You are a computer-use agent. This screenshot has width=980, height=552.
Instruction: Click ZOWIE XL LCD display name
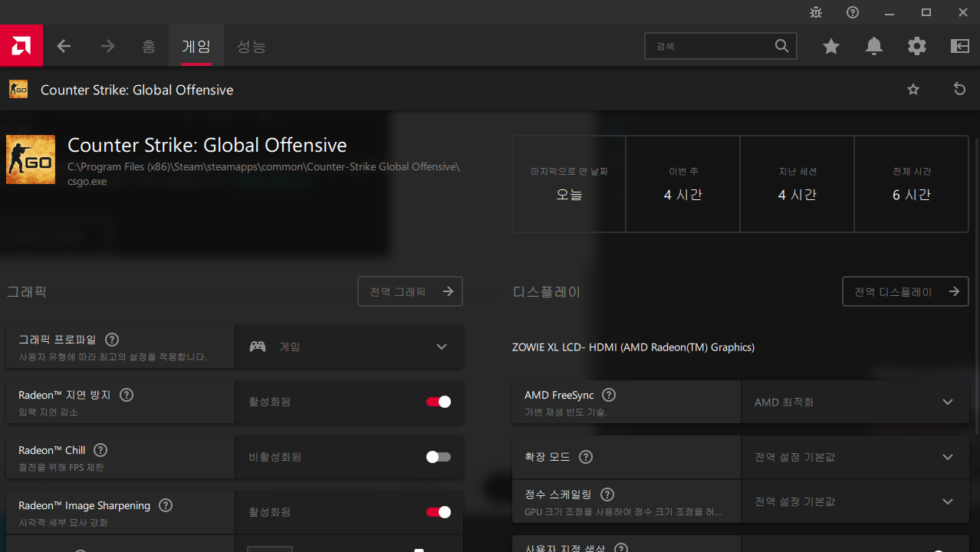tap(633, 347)
